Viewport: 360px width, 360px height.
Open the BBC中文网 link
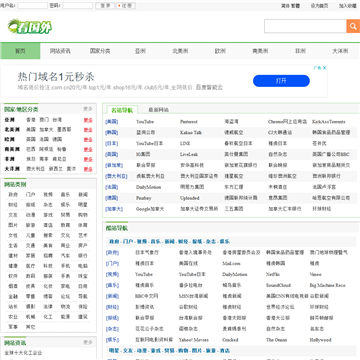[147, 296]
